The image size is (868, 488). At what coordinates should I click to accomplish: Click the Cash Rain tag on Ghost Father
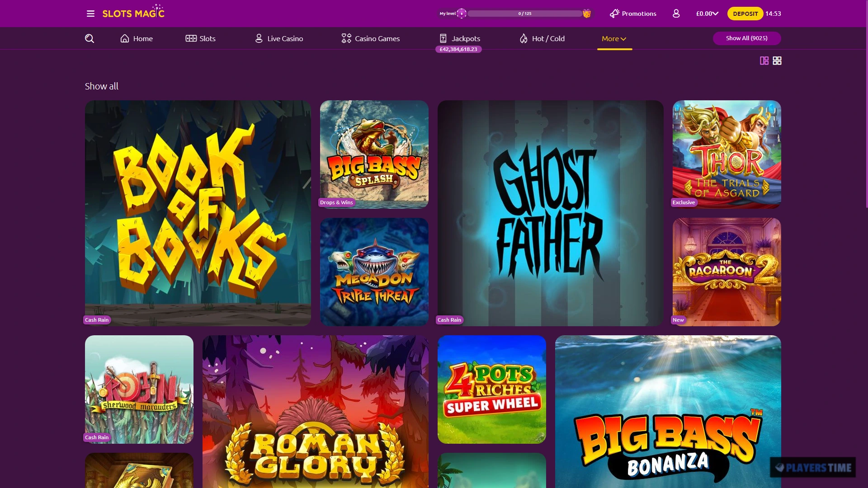pyautogui.click(x=449, y=320)
